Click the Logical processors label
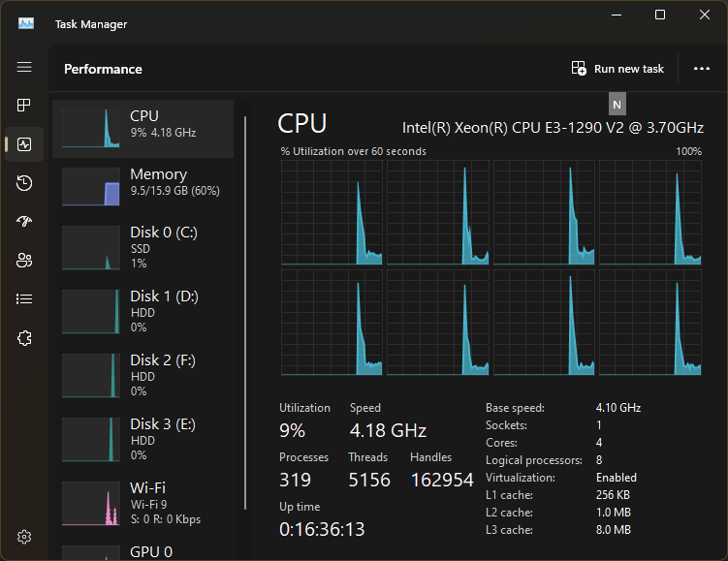Screen dimensions: 728x561 pyautogui.click(x=533, y=460)
